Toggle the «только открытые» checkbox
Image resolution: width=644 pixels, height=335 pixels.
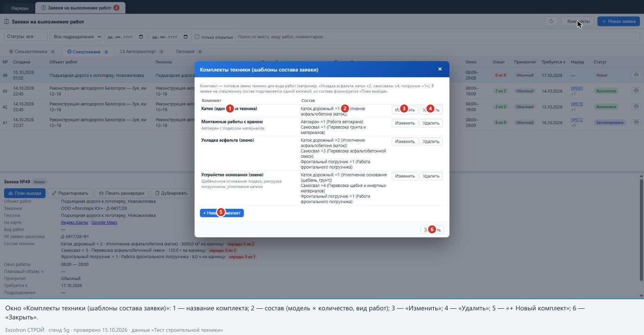(197, 37)
